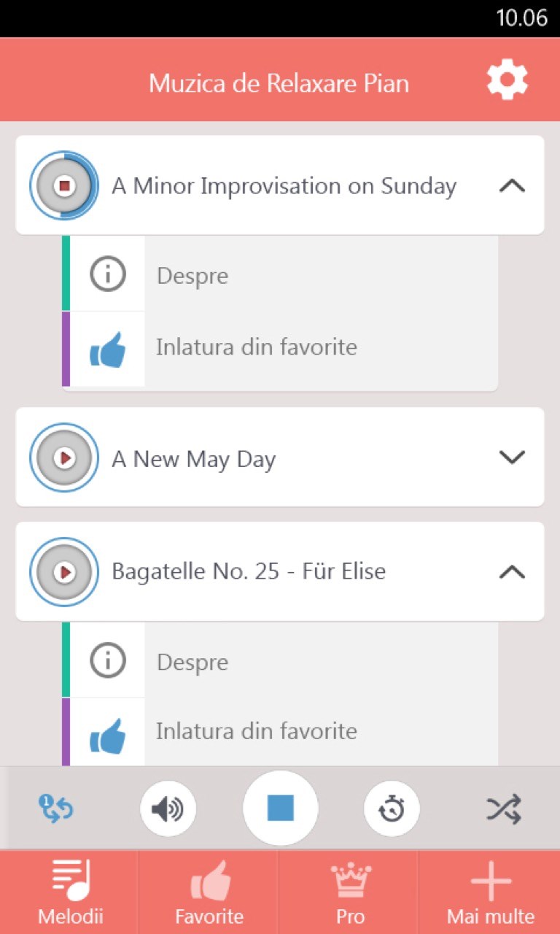Play Bagatelle No. 25 - Für Elise
This screenshot has width=560, height=934.
[x=64, y=571]
